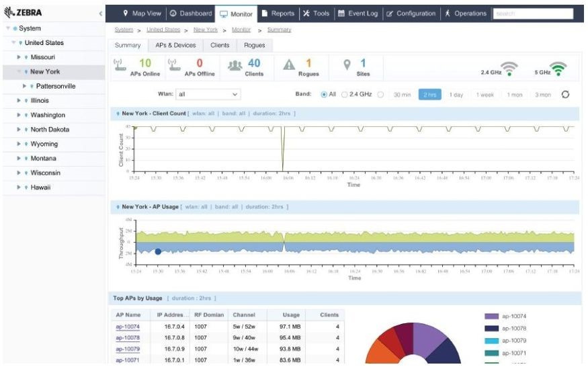
Task: Set duration to 1 mon
Action: [x=515, y=95]
